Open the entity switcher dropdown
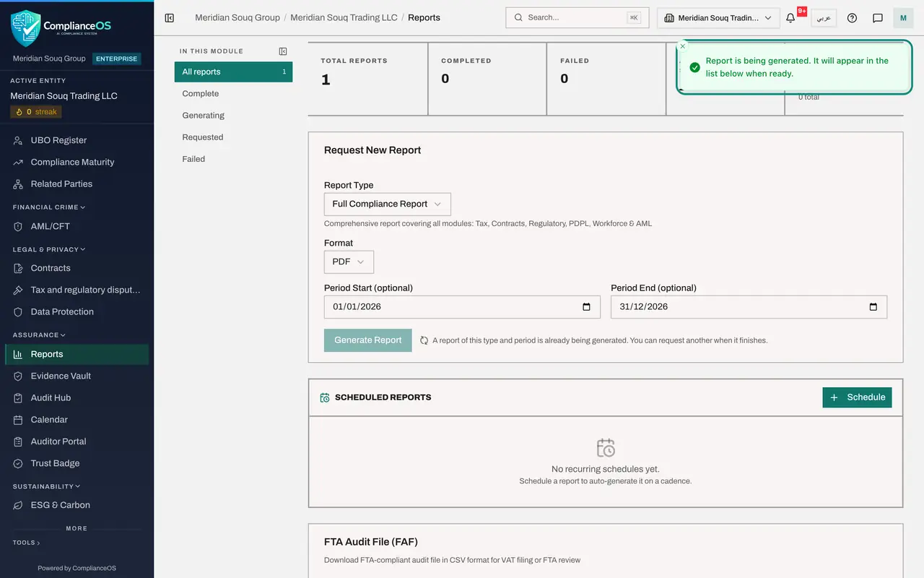 (x=718, y=18)
